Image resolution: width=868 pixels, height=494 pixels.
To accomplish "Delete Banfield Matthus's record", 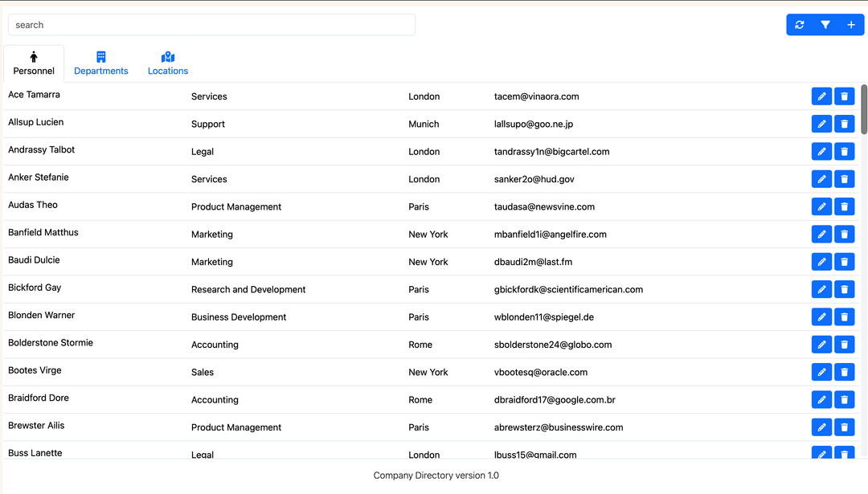I will pyautogui.click(x=844, y=234).
